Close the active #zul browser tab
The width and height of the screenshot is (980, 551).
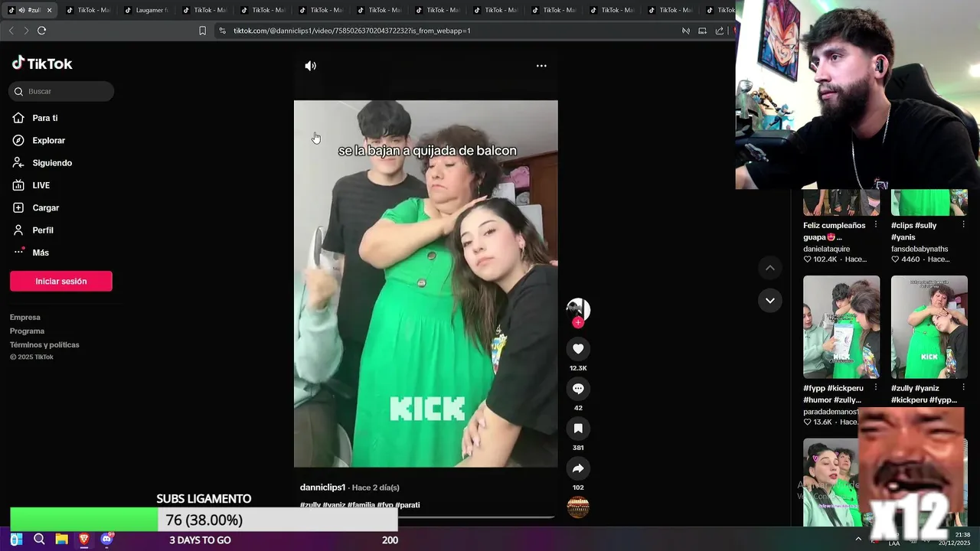pyautogui.click(x=49, y=10)
